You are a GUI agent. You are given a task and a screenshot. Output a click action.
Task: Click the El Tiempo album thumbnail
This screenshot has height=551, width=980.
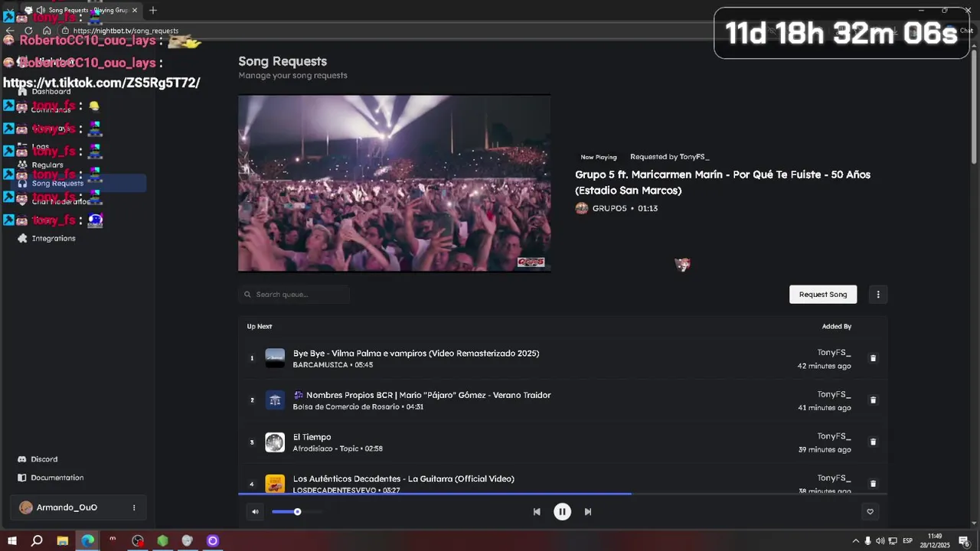tap(275, 442)
